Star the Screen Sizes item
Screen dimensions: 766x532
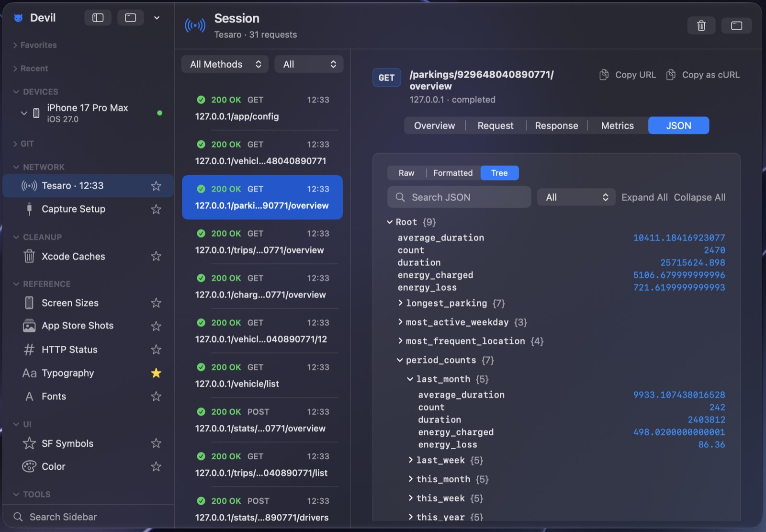tap(156, 303)
